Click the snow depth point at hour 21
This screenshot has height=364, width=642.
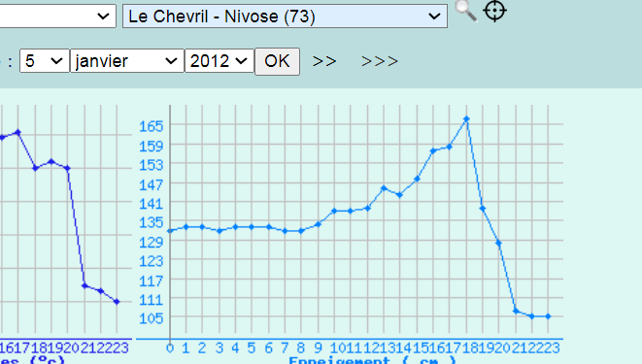516,312
